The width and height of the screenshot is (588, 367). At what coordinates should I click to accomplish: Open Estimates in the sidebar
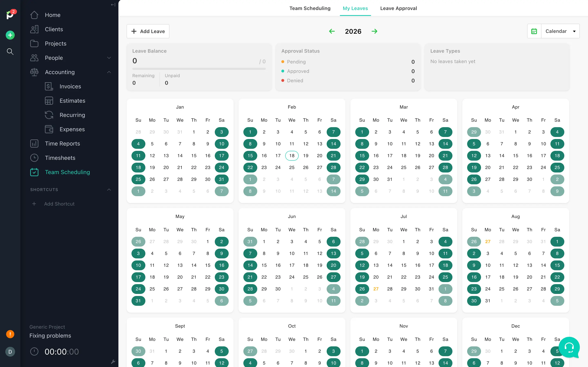[72, 101]
